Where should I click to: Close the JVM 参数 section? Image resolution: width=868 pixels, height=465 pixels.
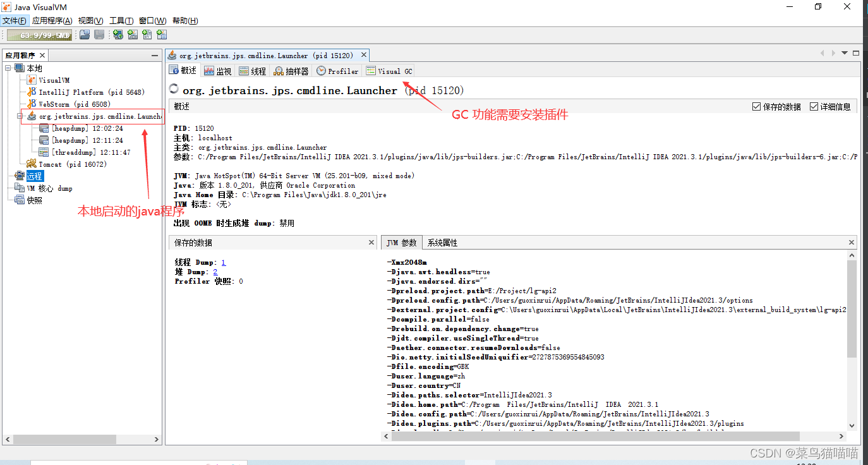[x=852, y=243]
